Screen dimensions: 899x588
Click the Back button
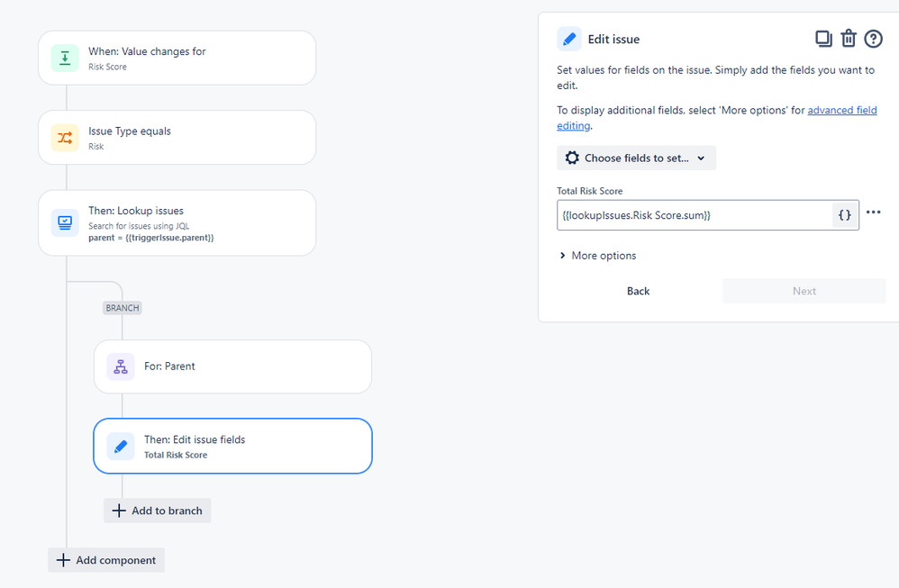tap(638, 291)
